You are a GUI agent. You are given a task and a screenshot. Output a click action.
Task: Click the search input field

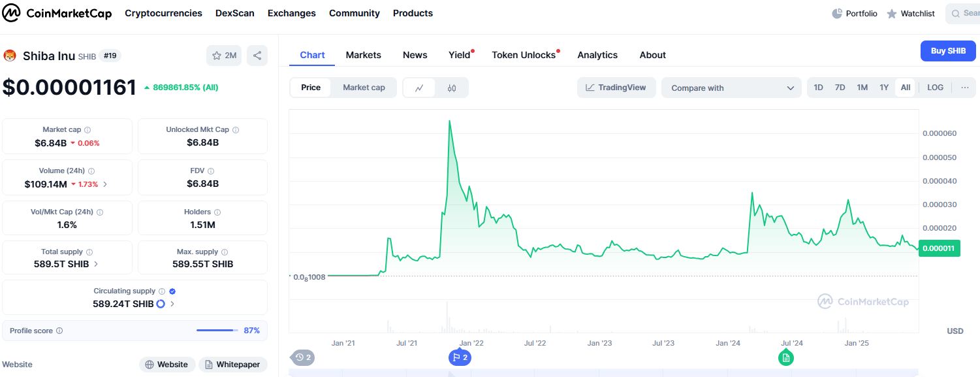click(962, 14)
